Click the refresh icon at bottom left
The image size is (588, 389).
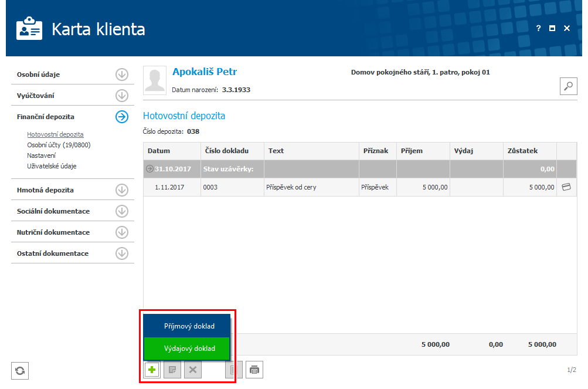click(20, 371)
